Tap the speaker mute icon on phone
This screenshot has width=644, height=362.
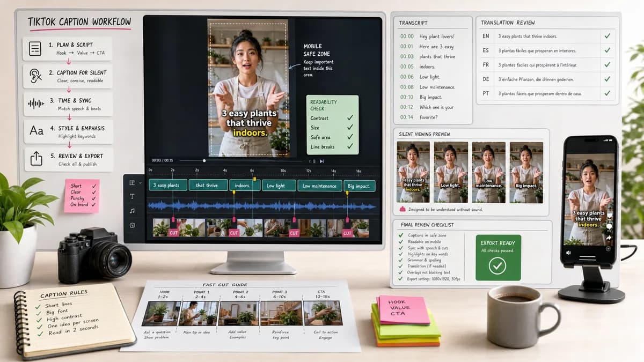pyautogui.click(x=568, y=253)
